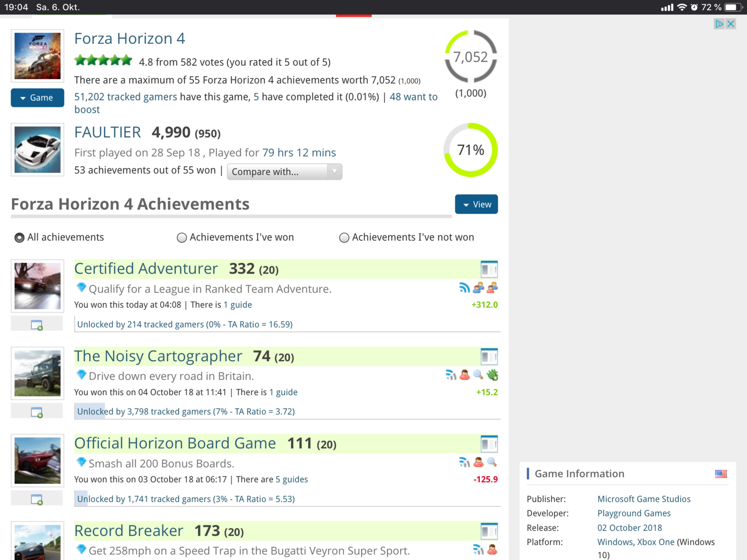Viewport: 747px width, 560px height.
Task: Click add-window icon below The Noisy Cartographer thumbnail
Action: tap(36, 412)
